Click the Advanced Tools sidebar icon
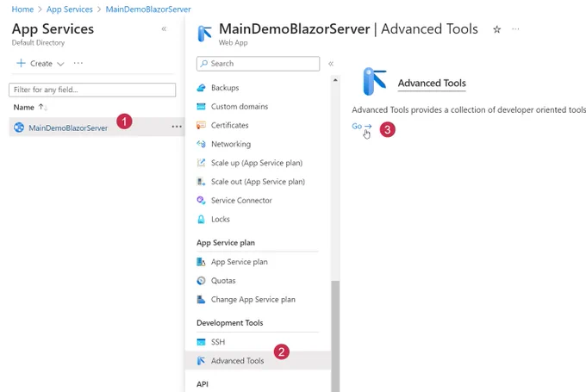The width and height of the screenshot is (586, 392). click(201, 361)
